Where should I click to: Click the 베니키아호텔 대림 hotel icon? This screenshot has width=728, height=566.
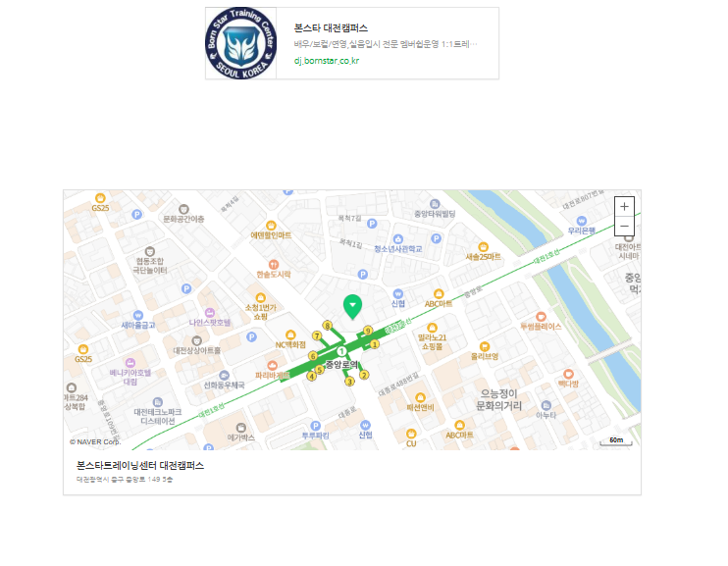click(x=130, y=363)
